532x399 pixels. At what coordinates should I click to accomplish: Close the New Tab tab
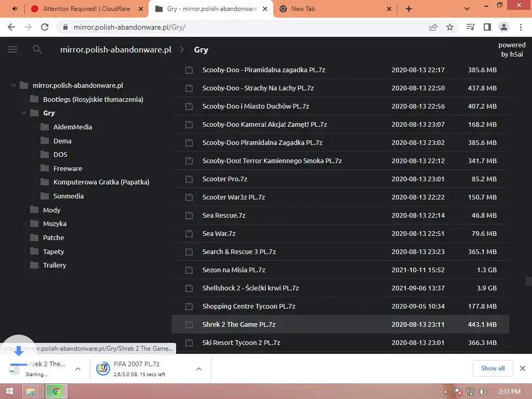389,9
